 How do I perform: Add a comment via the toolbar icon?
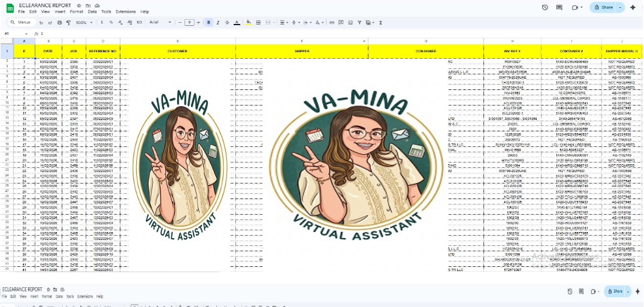tap(341, 23)
